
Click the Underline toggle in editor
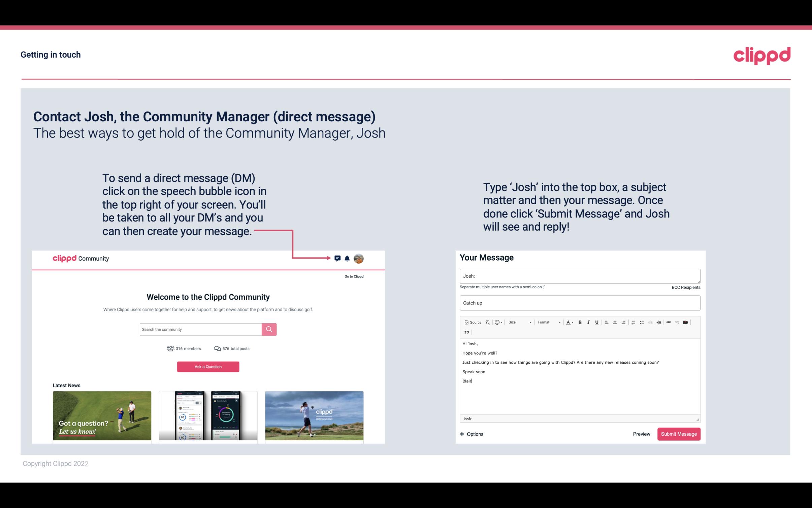[x=597, y=322]
